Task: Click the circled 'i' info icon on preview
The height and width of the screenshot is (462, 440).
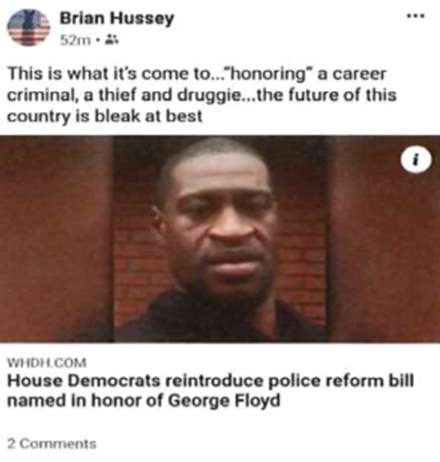Action: 416,159
